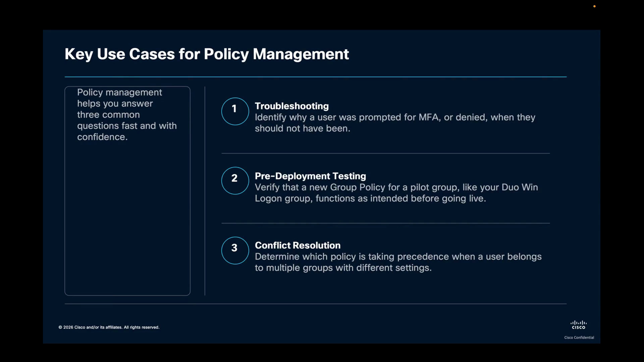Click the 'Pre-Deployment Testing' heading

click(x=310, y=176)
